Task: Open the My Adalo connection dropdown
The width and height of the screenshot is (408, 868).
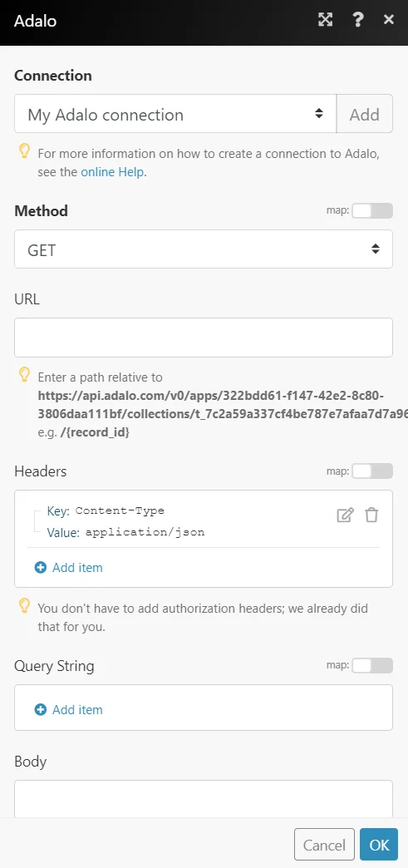Action: pos(175,113)
